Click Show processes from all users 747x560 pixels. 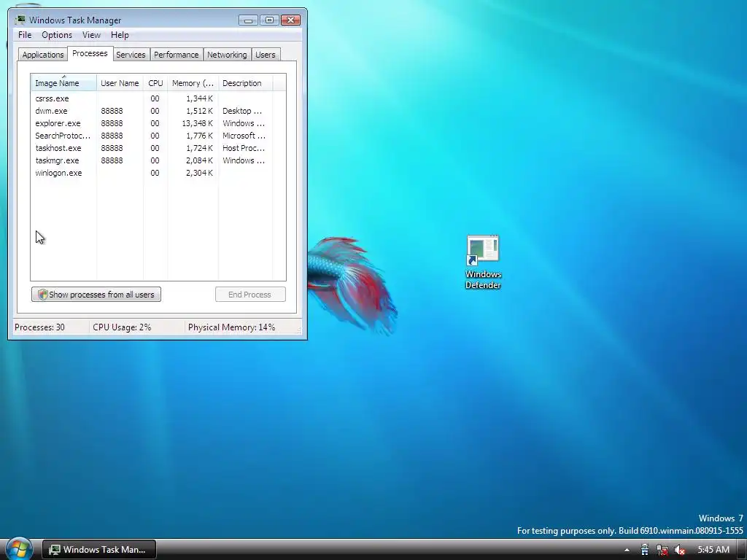(96, 295)
